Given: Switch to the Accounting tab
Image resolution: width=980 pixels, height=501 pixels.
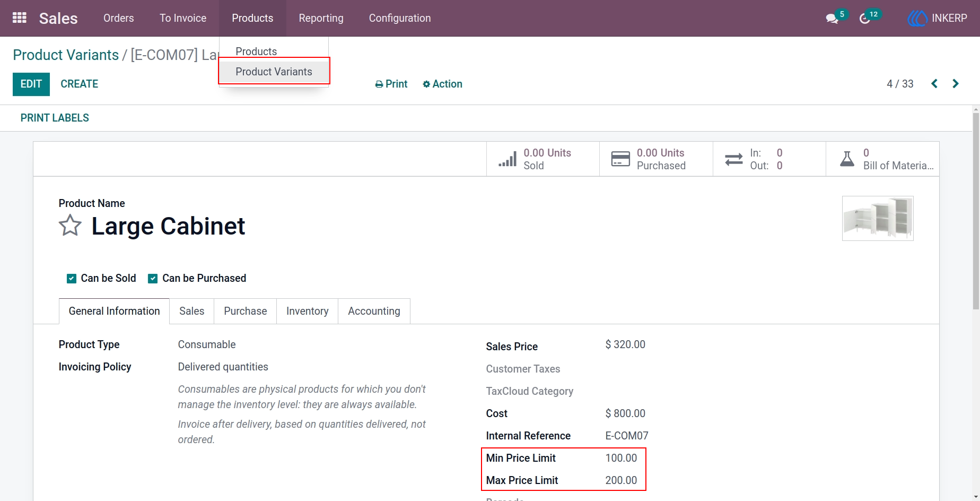Looking at the screenshot, I should pyautogui.click(x=374, y=311).
